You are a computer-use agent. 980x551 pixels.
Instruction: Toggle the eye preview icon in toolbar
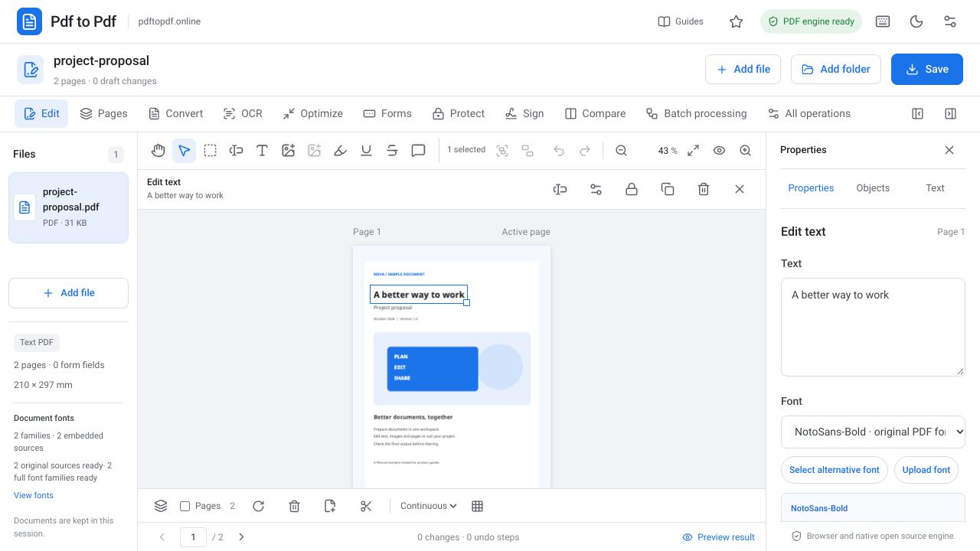tap(719, 151)
